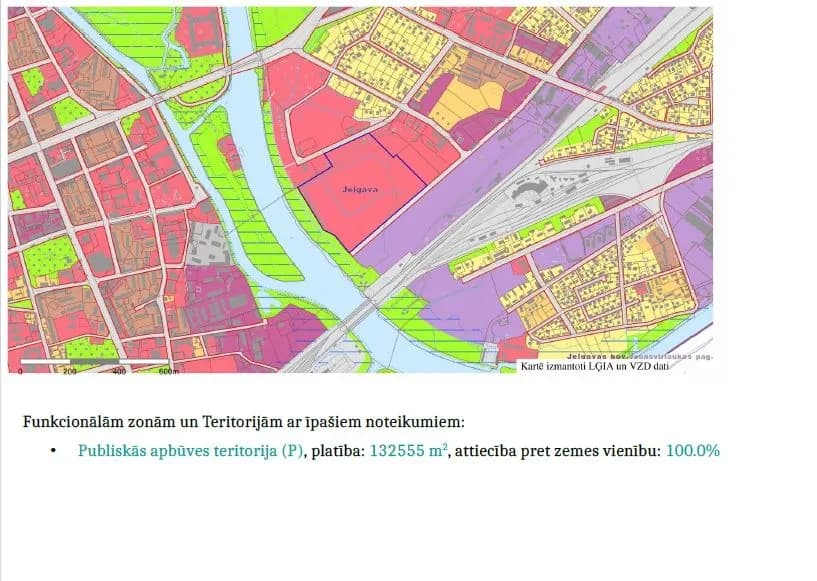817x581 pixels.
Task: Click the Jelgavas nov. Jaunsvirlaukas pag. map label
Action: pyautogui.click(x=639, y=357)
